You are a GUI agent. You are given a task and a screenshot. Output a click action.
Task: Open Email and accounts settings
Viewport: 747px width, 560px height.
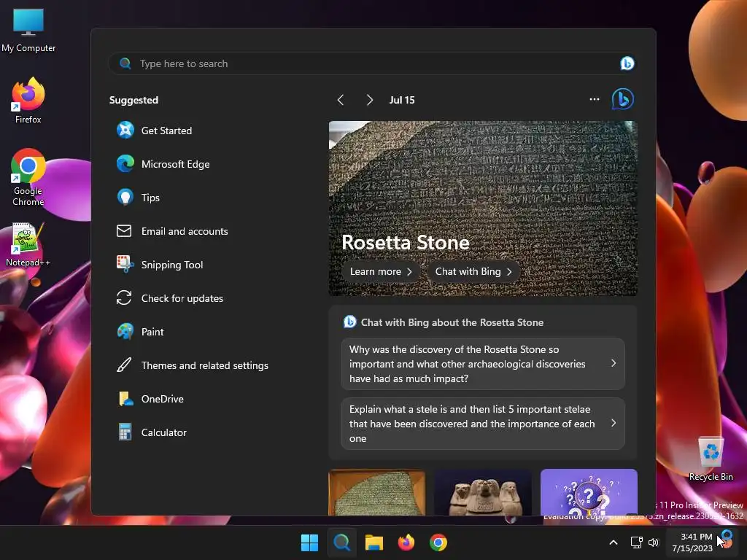click(172, 231)
